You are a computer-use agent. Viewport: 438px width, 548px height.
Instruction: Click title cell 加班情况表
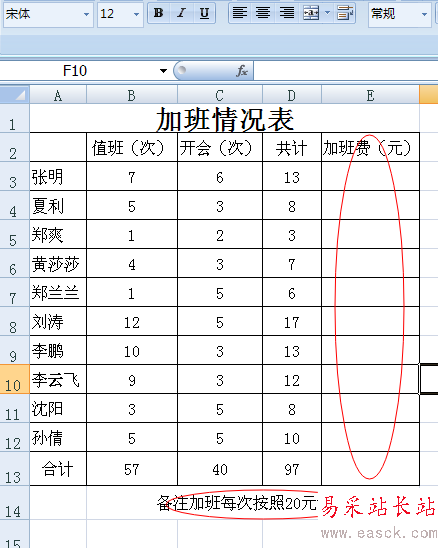[x=225, y=118]
